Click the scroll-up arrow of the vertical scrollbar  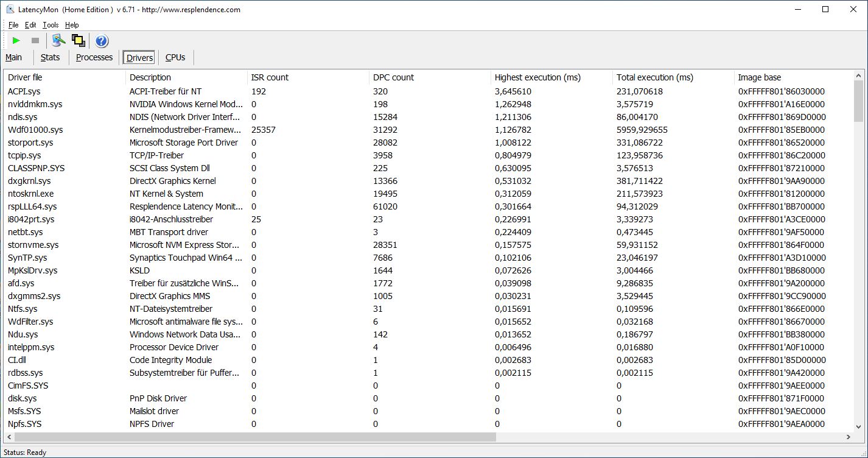point(858,76)
